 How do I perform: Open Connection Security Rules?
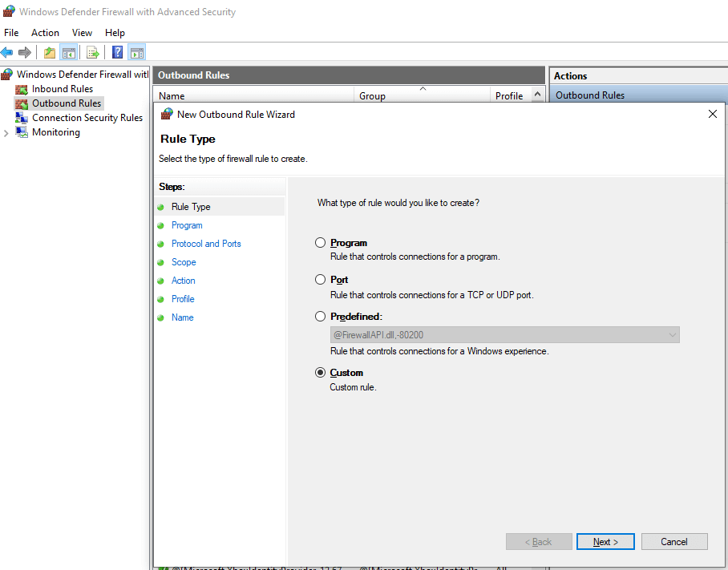click(87, 117)
